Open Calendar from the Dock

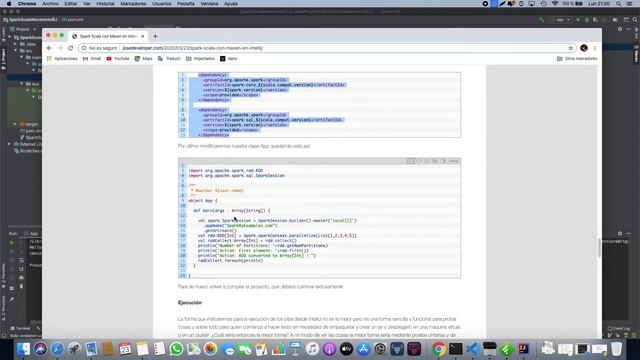pyautogui.click(x=125, y=349)
